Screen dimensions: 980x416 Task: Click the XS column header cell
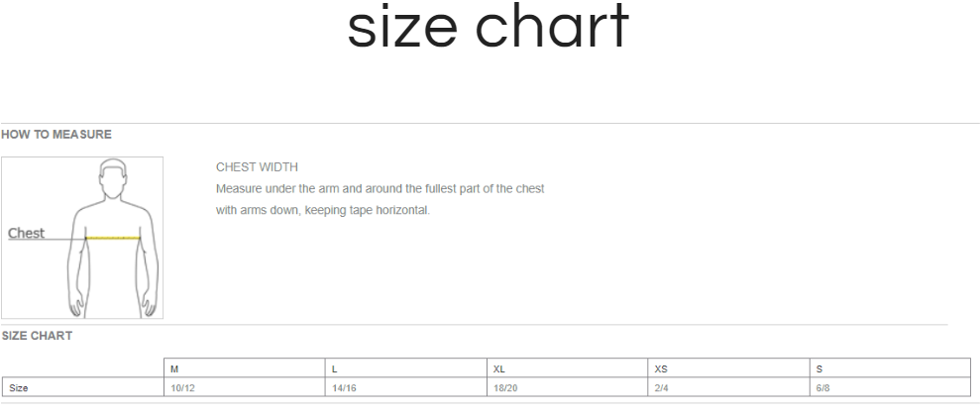(x=728, y=368)
